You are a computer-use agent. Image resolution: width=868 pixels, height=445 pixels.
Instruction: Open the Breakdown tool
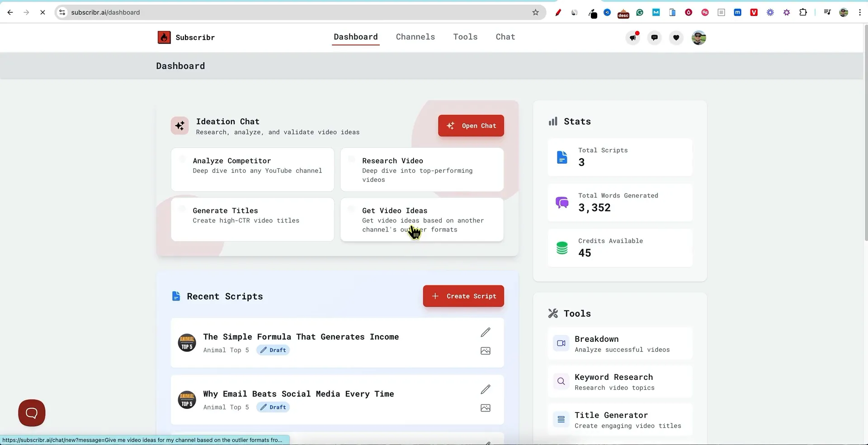[x=620, y=344]
